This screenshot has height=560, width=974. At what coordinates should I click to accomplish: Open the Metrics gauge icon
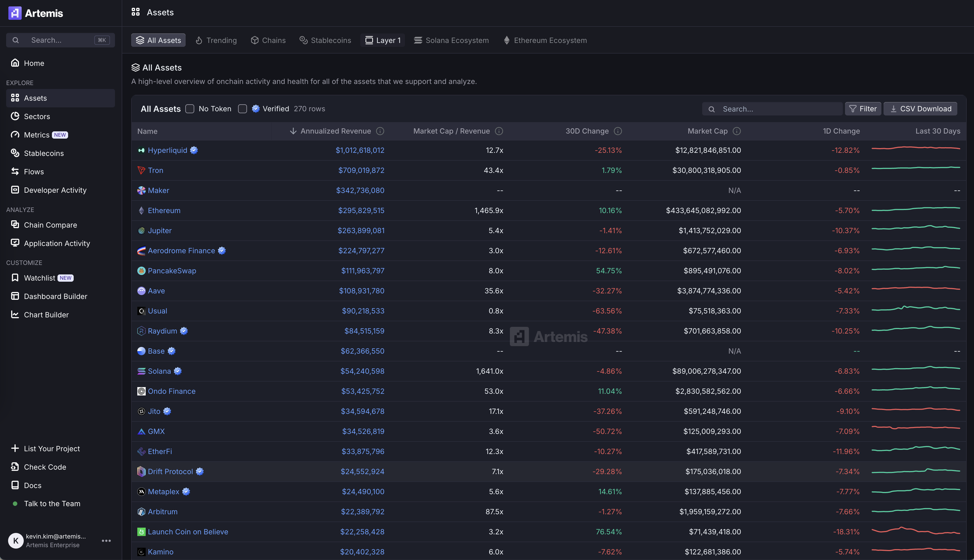coord(15,135)
